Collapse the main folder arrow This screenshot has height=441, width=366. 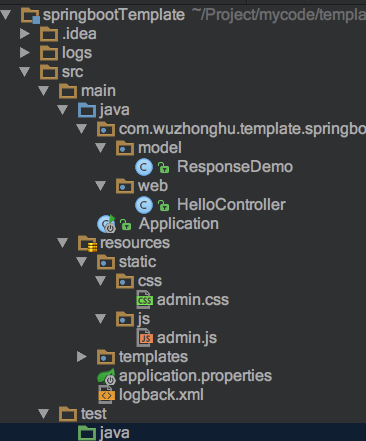(x=44, y=91)
